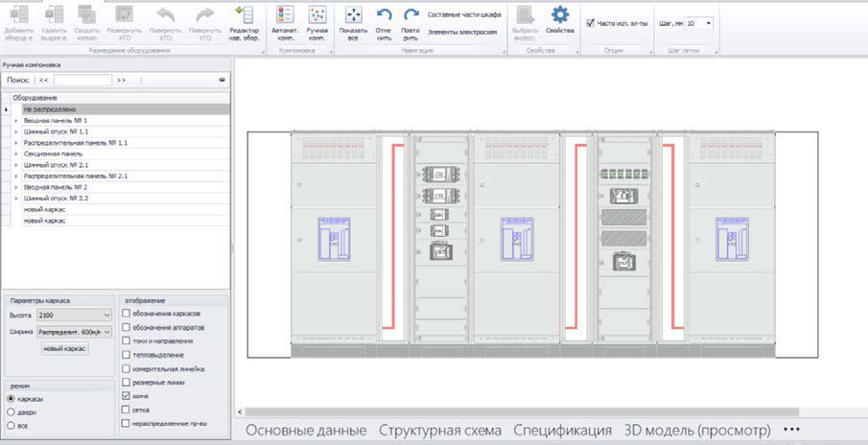Expand 'Вводная панель № 1' tree node
The width and height of the screenshot is (868, 445).
click(x=16, y=121)
